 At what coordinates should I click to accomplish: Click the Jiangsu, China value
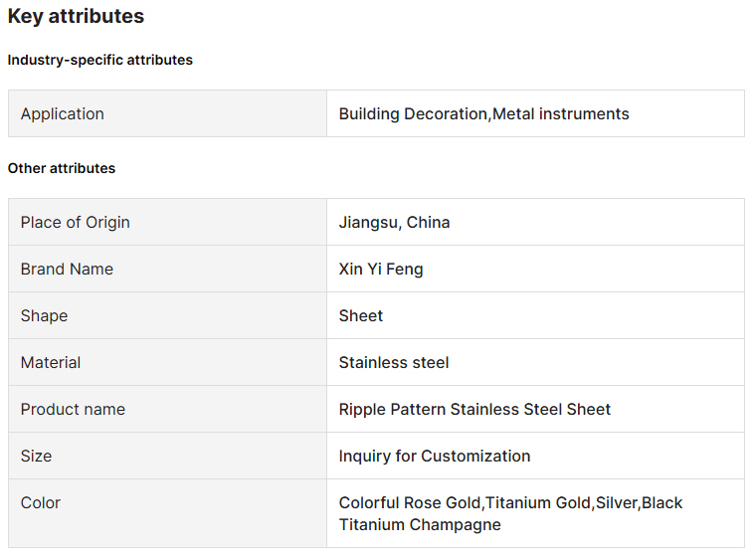[394, 222]
